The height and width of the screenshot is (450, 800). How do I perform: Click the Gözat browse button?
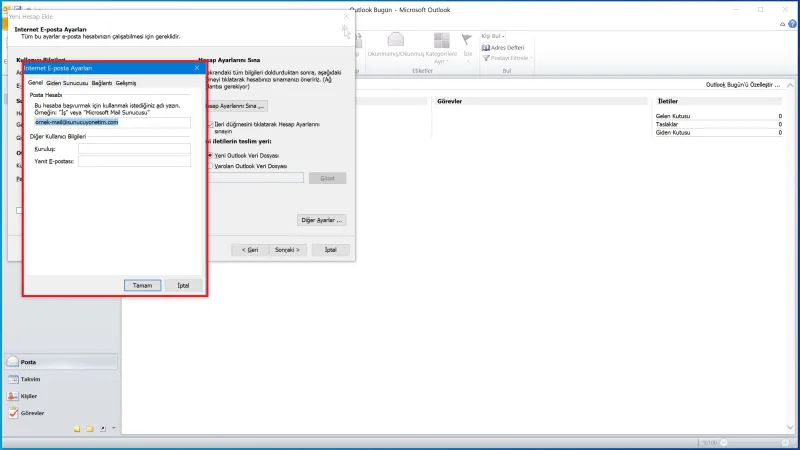click(x=327, y=178)
